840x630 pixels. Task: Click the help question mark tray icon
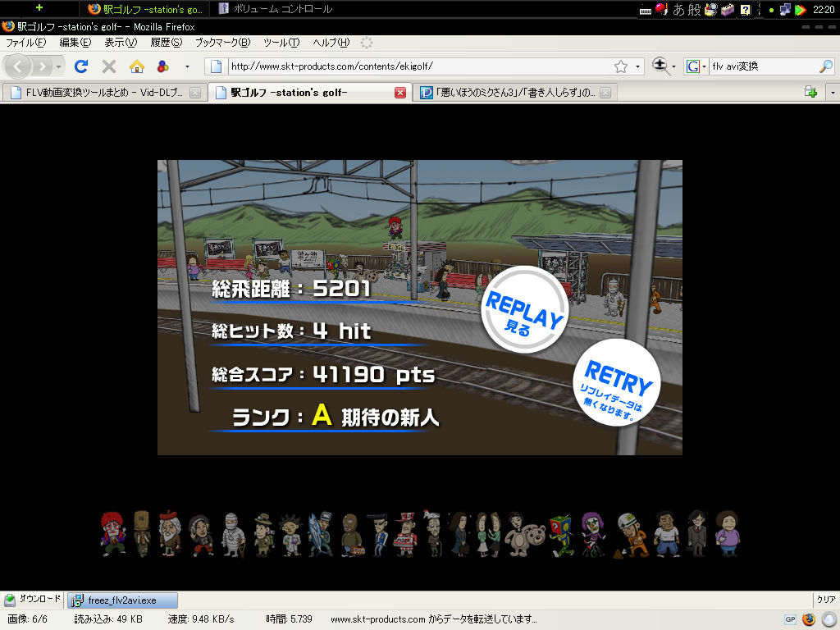pyautogui.click(x=745, y=9)
